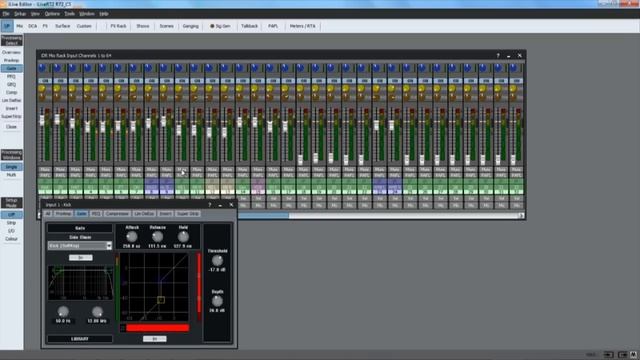640x360 pixels.
Task: Select Preamp in processing sidebar
Action: [x=11, y=60]
